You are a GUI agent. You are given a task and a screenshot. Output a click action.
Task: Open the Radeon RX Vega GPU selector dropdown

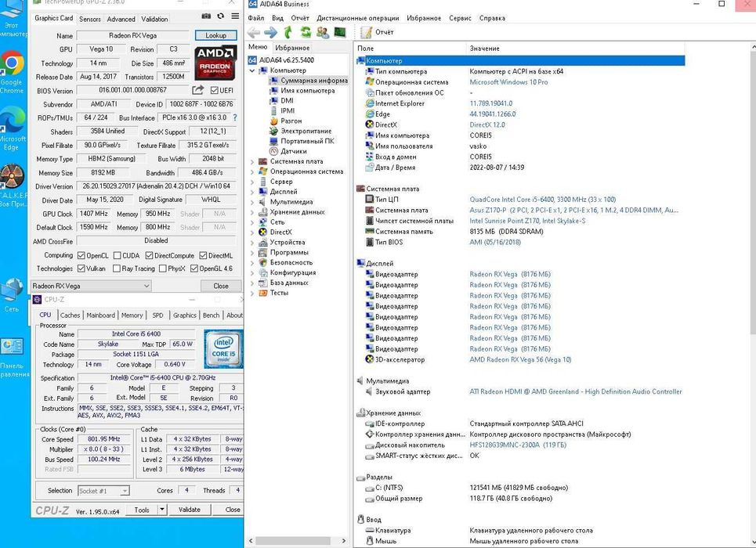click(x=91, y=286)
